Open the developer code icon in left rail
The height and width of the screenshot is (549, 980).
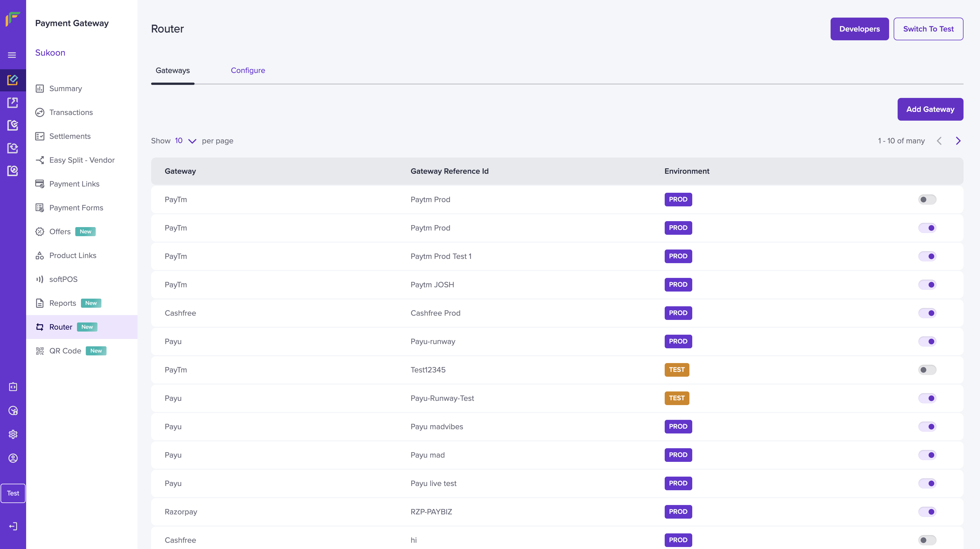click(x=13, y=387)
